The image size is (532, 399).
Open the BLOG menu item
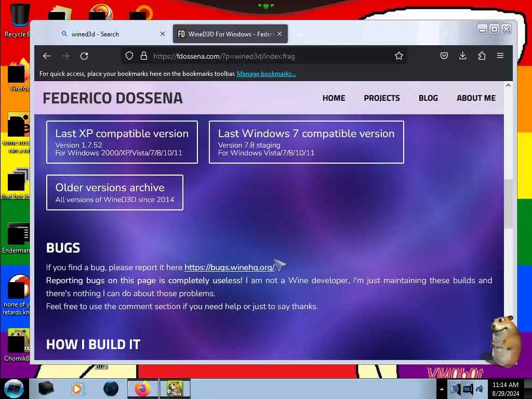pyautogui.click(x=428, y=98)
